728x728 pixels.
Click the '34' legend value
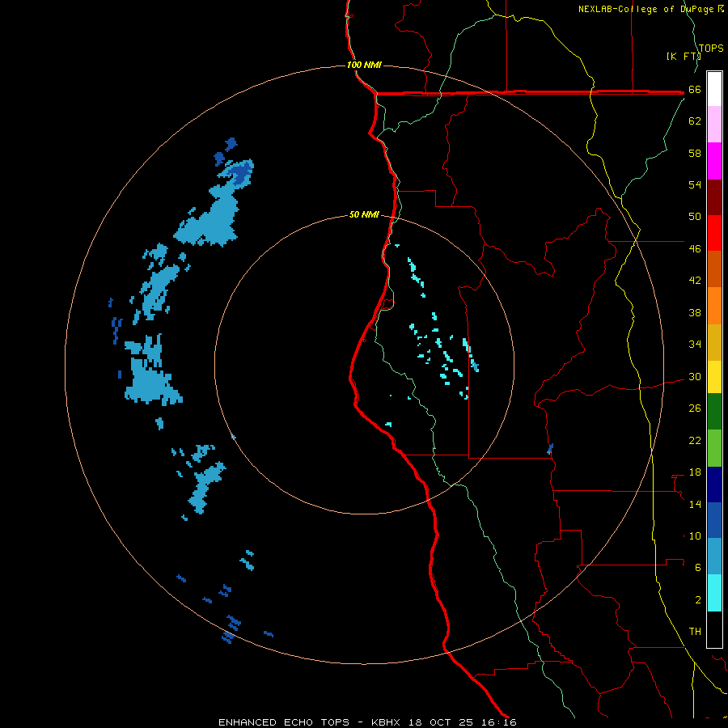point(695,345)
